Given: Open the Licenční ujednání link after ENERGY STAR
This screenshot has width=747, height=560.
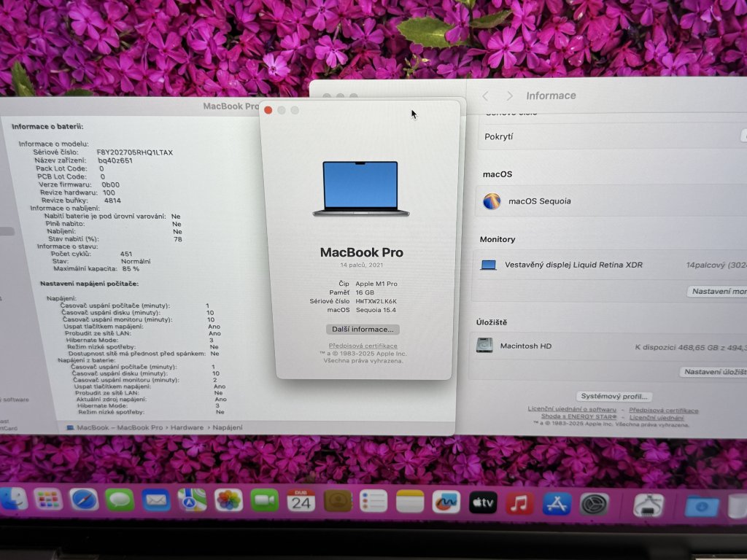Looking at the screenshot, I should pos(657,418).
